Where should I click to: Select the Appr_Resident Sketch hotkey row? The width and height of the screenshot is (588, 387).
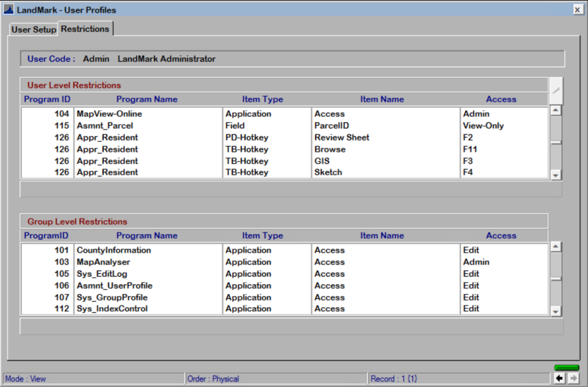235,172
